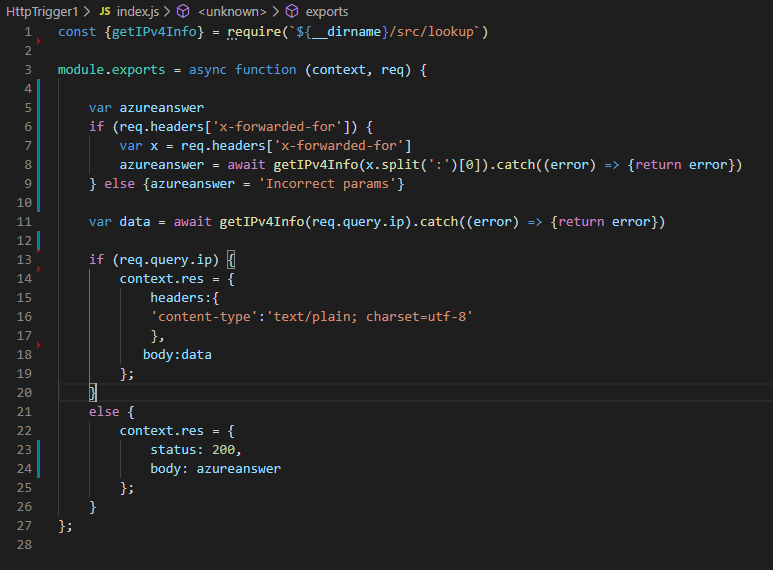The image size is (773, 570).
Task: Click the cube icon before <unknown>
Action: (182, 12)
